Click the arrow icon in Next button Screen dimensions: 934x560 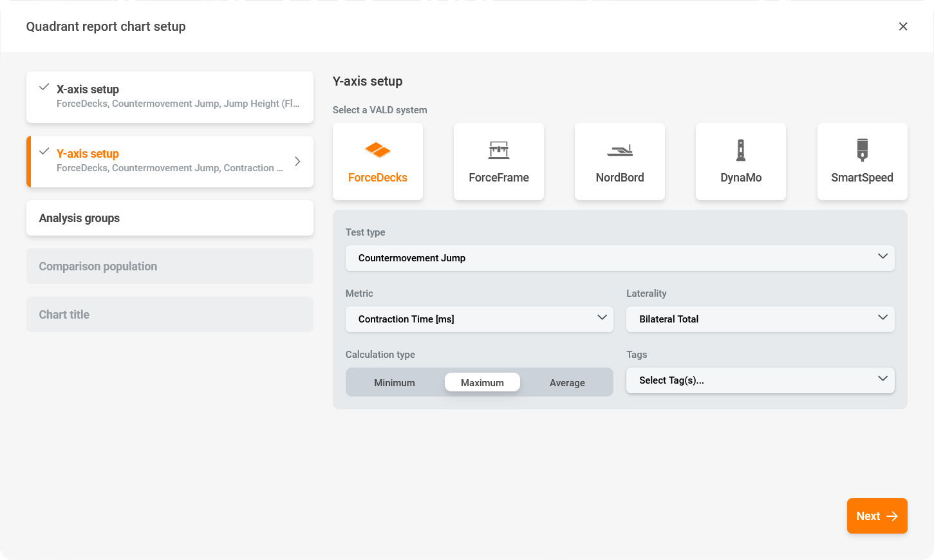point(892,516)
